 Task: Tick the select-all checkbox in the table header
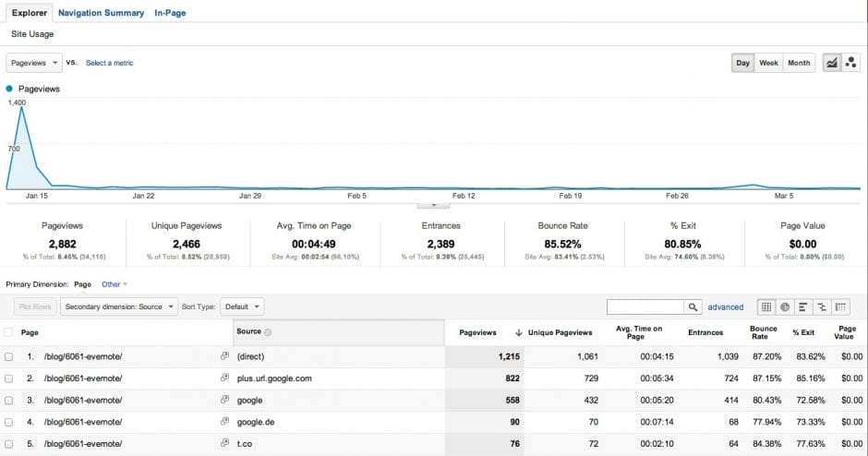[9, 332]
